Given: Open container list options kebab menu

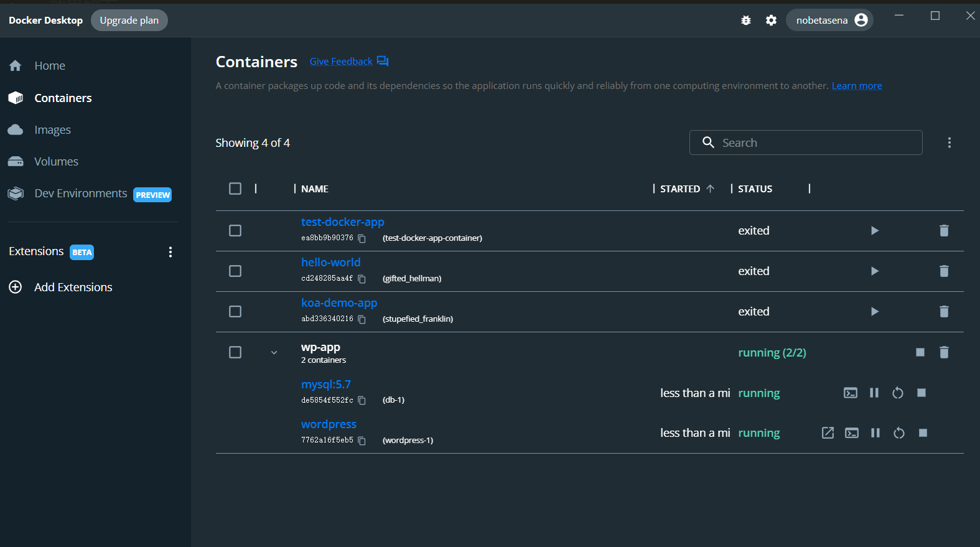Looking at the screenshot, I should [x=949, y=143].
